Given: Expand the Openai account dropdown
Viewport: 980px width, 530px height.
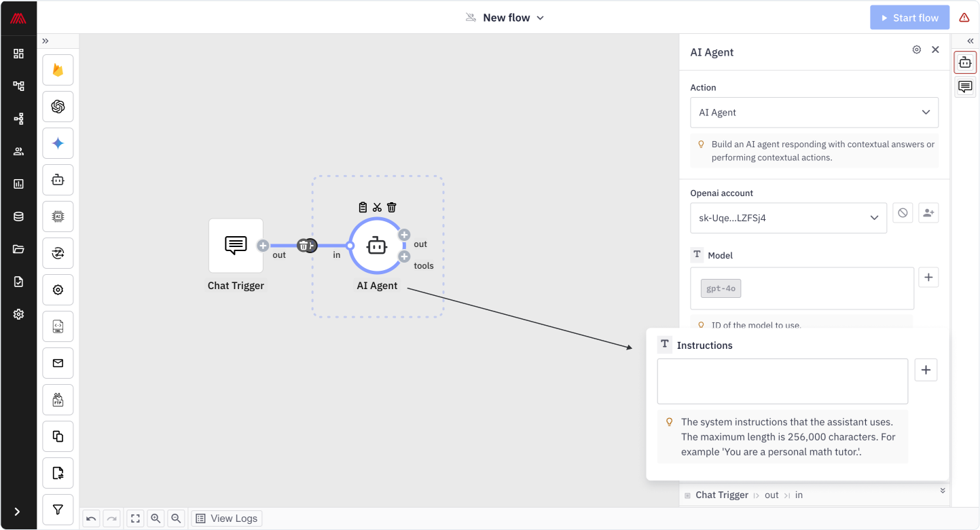Looking at the screenshot, I should click(x=788, y=218).
